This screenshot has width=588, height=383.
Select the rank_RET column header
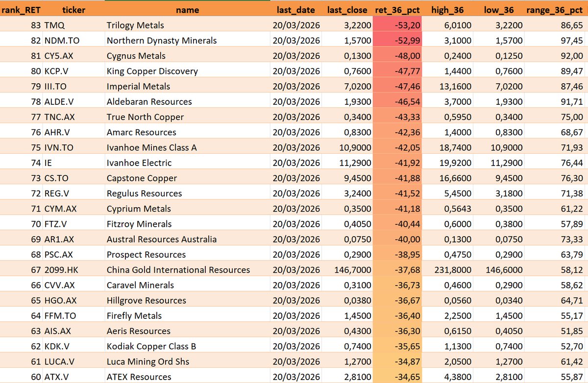(21, 9)
